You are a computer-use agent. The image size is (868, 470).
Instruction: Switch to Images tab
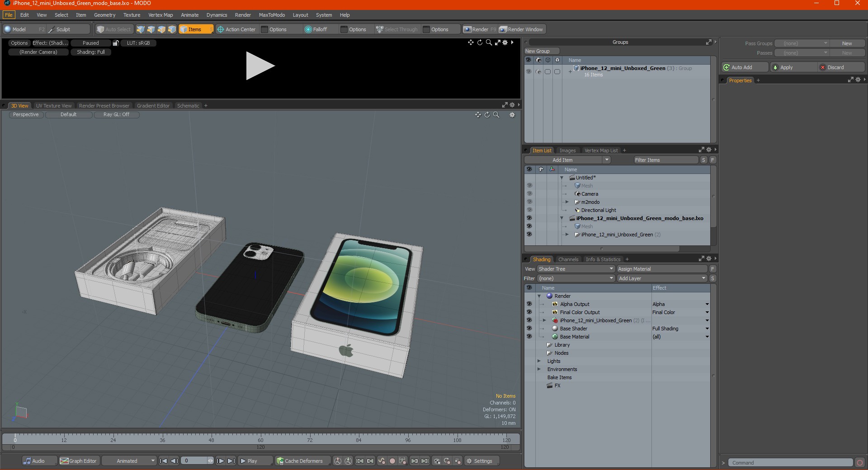coord(567,150)
